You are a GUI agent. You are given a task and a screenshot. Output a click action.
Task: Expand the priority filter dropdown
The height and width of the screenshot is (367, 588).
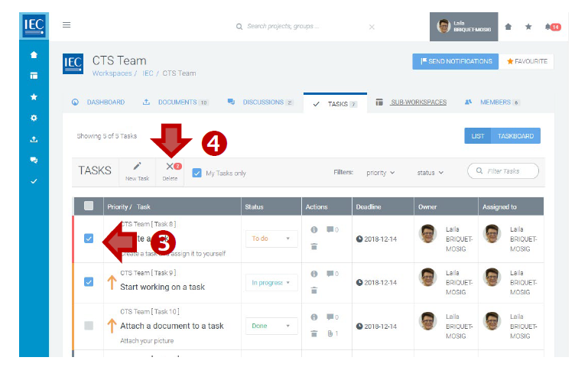(x=381, y=173)
